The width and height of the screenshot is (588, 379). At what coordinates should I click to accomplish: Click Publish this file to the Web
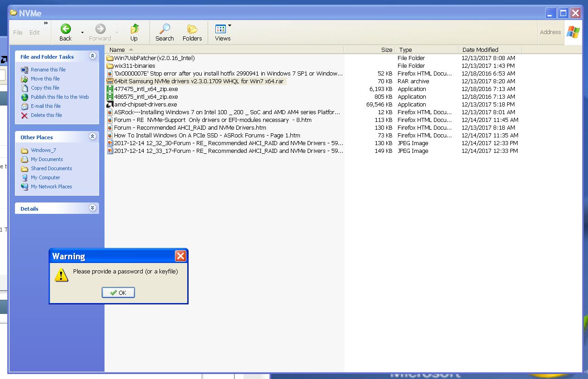tap(60, 97)
